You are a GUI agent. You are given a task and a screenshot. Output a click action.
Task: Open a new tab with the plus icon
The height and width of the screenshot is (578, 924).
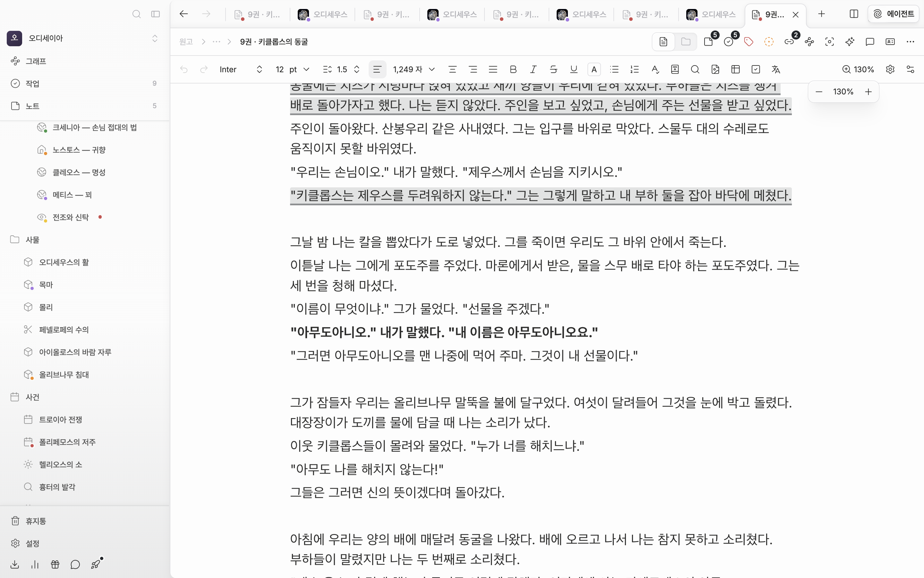point(822,14)
